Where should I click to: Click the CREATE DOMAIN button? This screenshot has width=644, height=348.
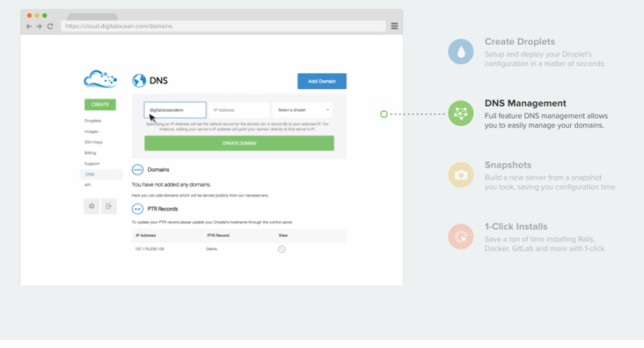coord(239,143)
